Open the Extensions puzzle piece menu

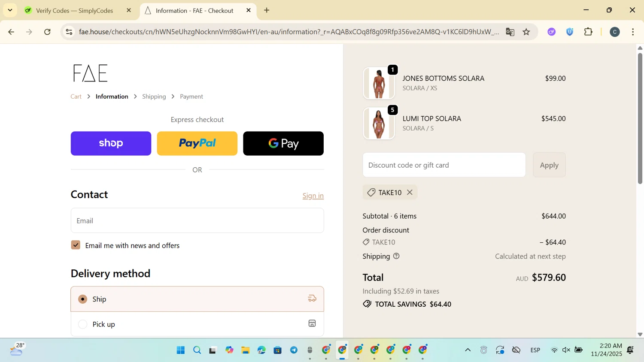click(588, 32)
